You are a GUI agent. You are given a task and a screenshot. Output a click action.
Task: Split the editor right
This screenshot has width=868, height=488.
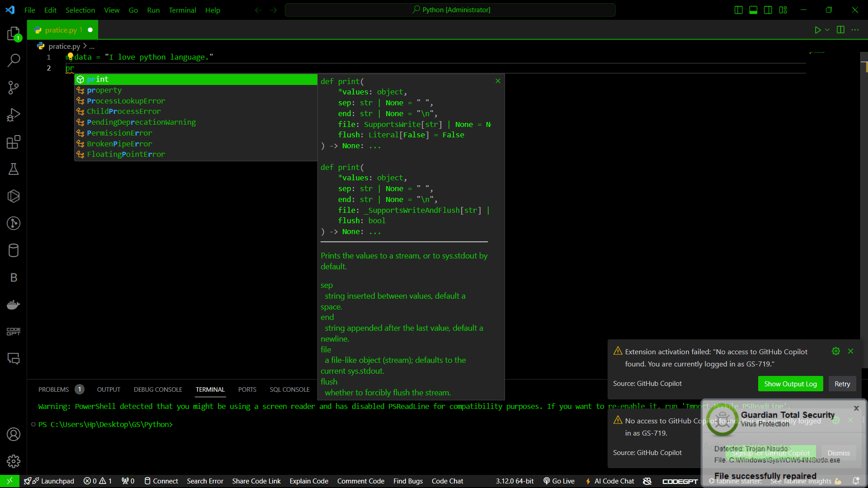pos(840,30)
